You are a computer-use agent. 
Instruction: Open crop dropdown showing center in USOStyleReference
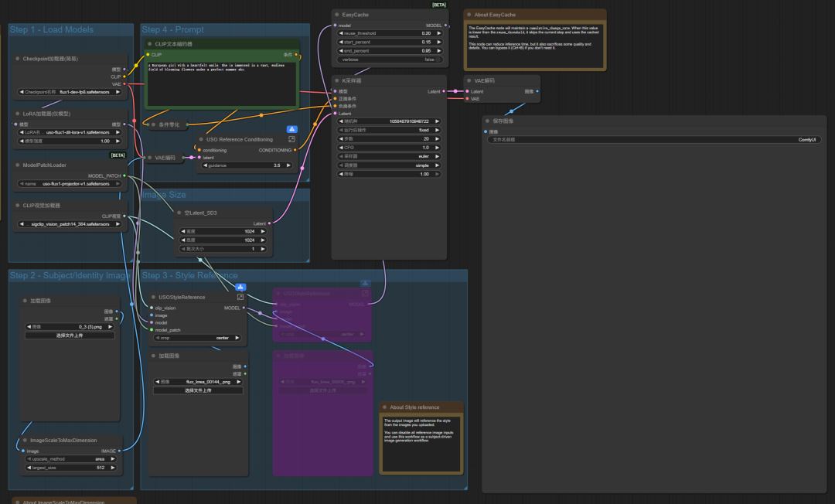(x=198, y=338)
